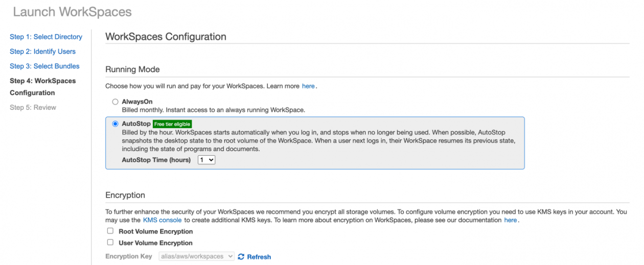Enable Root Volume Encryption checkbox
644x265 pixels.
pyautogui.click(x=110, y=231)
